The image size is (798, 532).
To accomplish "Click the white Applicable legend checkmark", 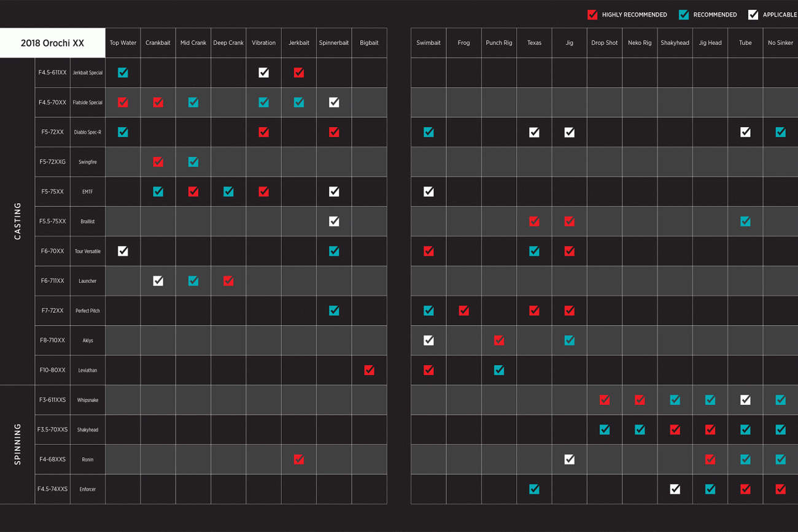I will point(753,15).
